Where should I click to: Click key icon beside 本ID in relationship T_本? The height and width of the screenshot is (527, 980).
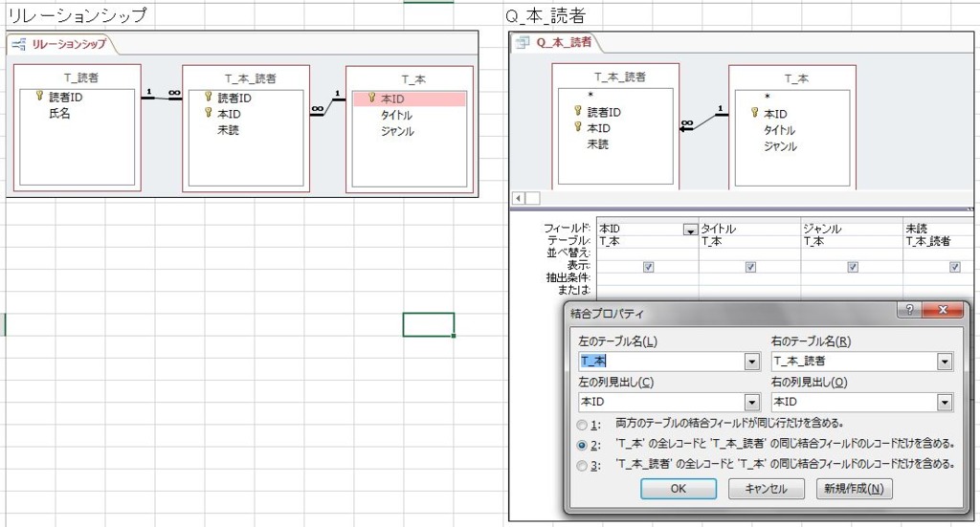click(x=371, y=98)
